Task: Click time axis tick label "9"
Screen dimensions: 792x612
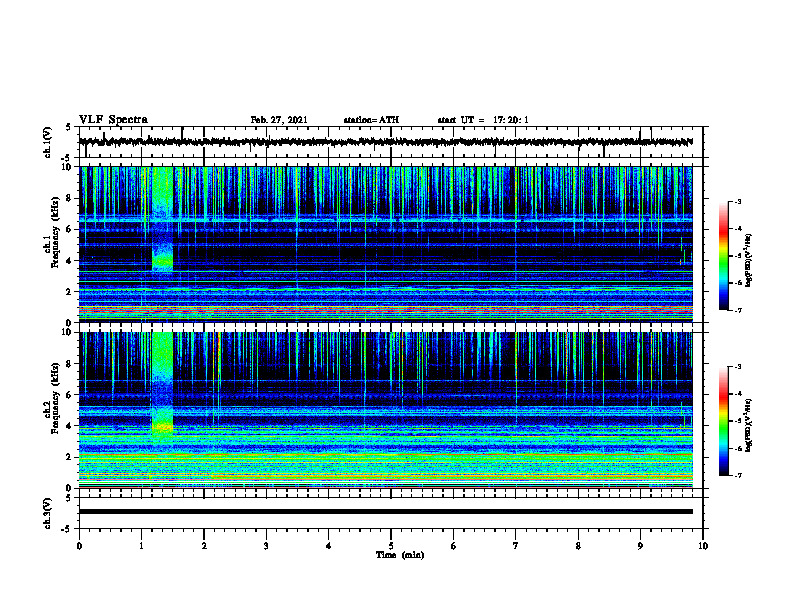Action: [x=640, y=546]
